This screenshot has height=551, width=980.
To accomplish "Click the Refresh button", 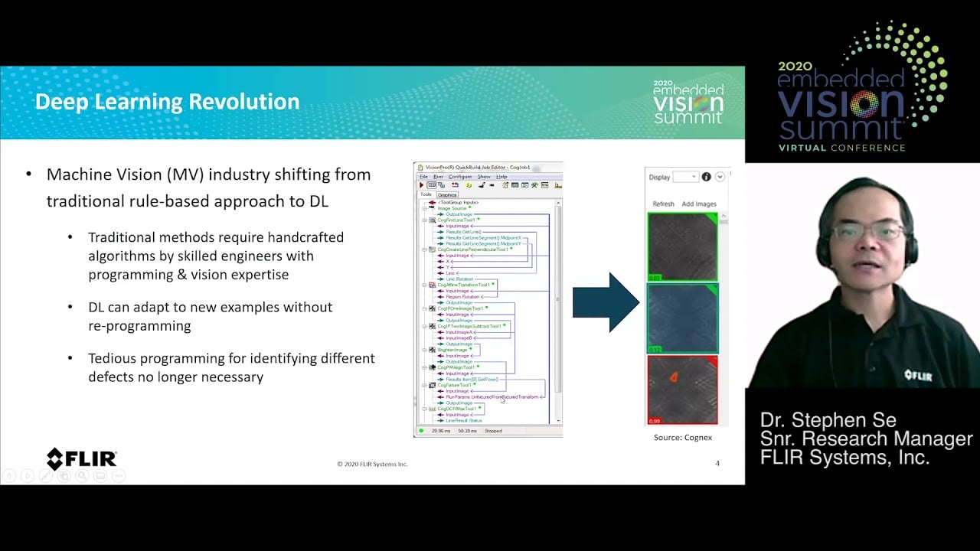I will tap(663, 204).
